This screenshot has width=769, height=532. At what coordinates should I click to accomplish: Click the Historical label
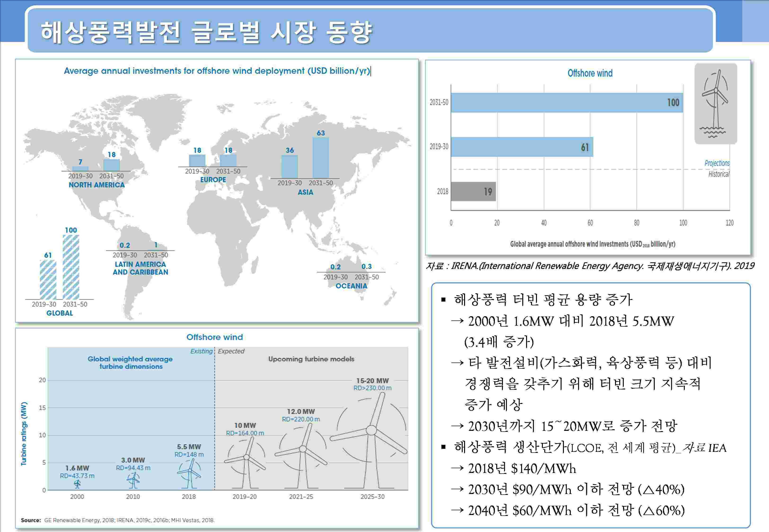click(719, 174)
